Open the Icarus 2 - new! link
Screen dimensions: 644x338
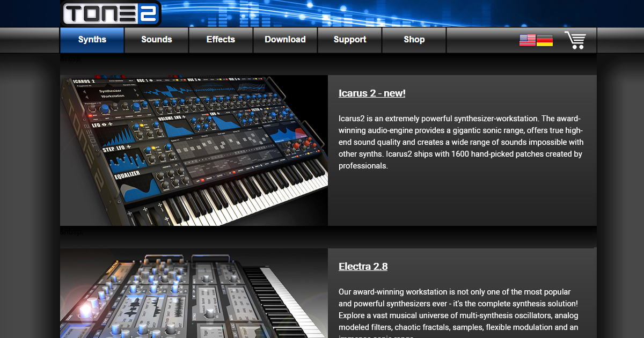(x=372, y=93)
